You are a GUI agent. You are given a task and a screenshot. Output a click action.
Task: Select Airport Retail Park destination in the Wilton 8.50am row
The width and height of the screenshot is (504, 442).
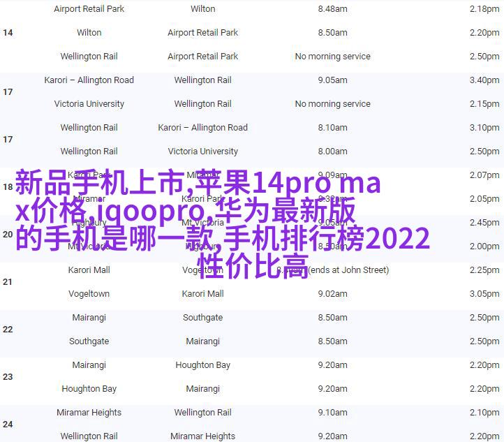point(203,32)
